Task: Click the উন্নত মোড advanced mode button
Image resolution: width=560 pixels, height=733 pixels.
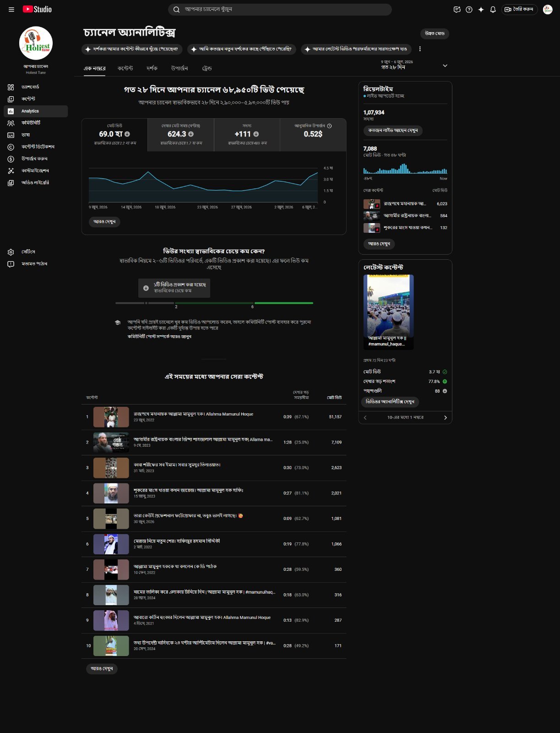Action: point(435,33)
